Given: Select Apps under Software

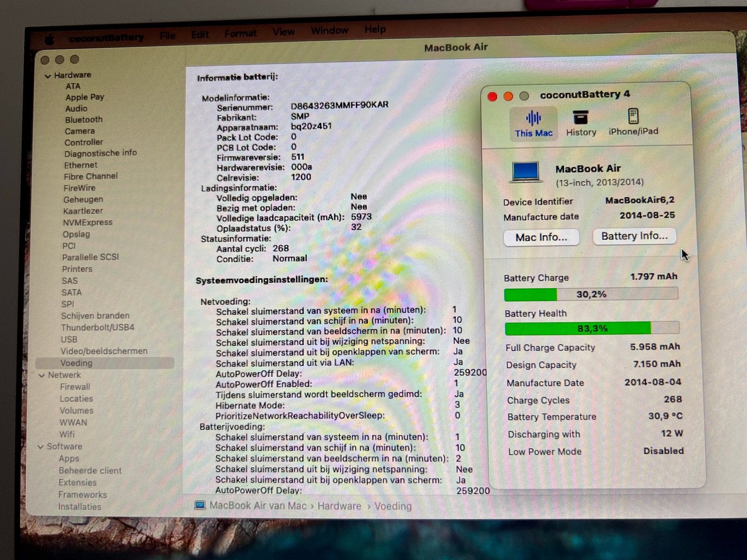Looking at the screenshot, I should (69, 459).
